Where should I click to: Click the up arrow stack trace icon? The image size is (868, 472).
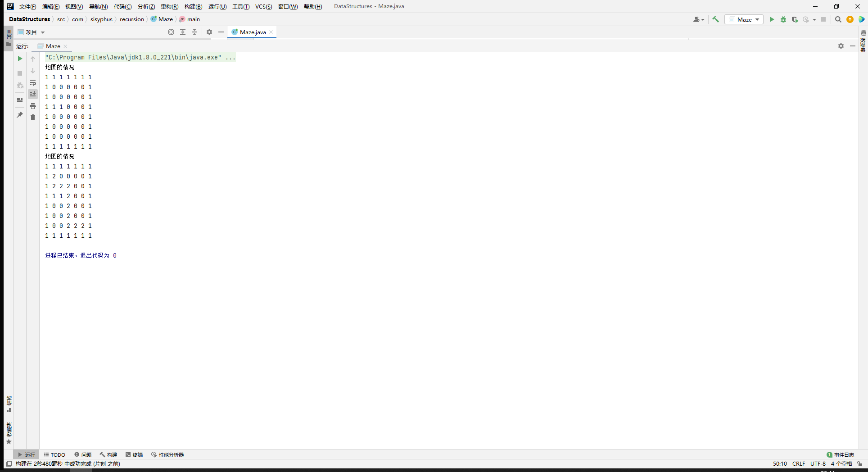click(33, 59)
